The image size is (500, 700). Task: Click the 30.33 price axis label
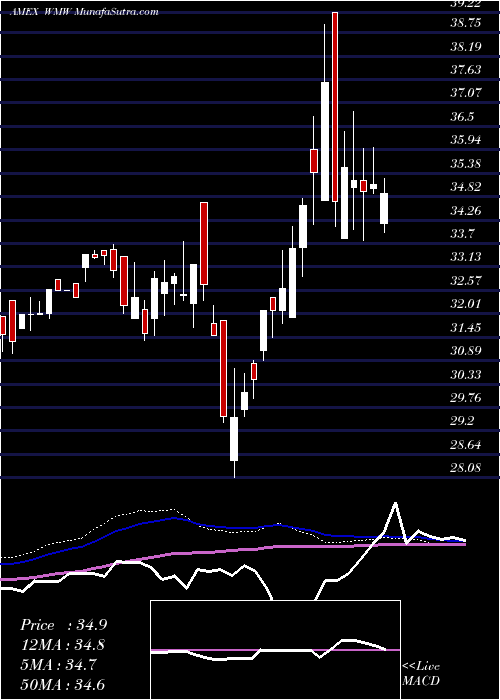coord(466,375)
